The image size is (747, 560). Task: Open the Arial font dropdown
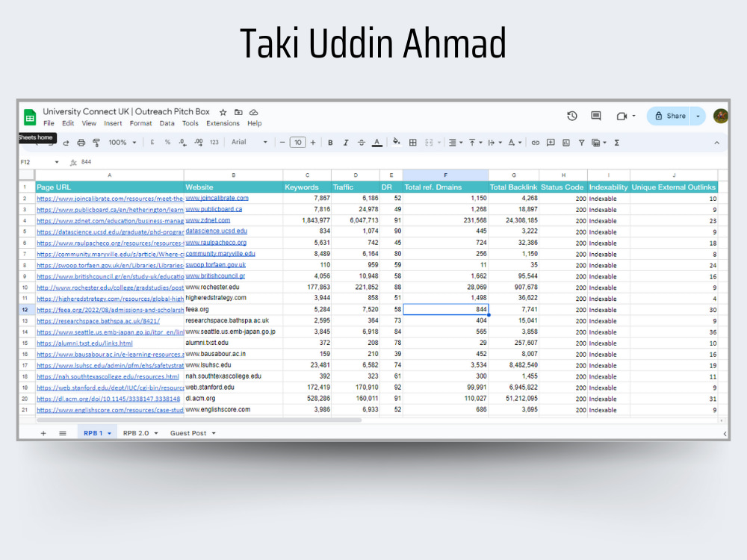tap(249, 142)
